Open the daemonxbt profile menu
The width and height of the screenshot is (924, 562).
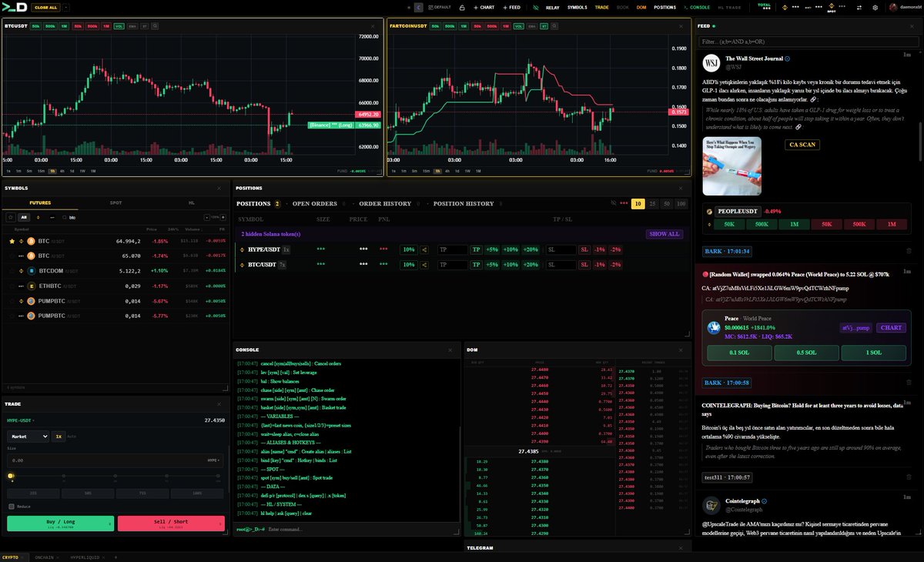904,7
